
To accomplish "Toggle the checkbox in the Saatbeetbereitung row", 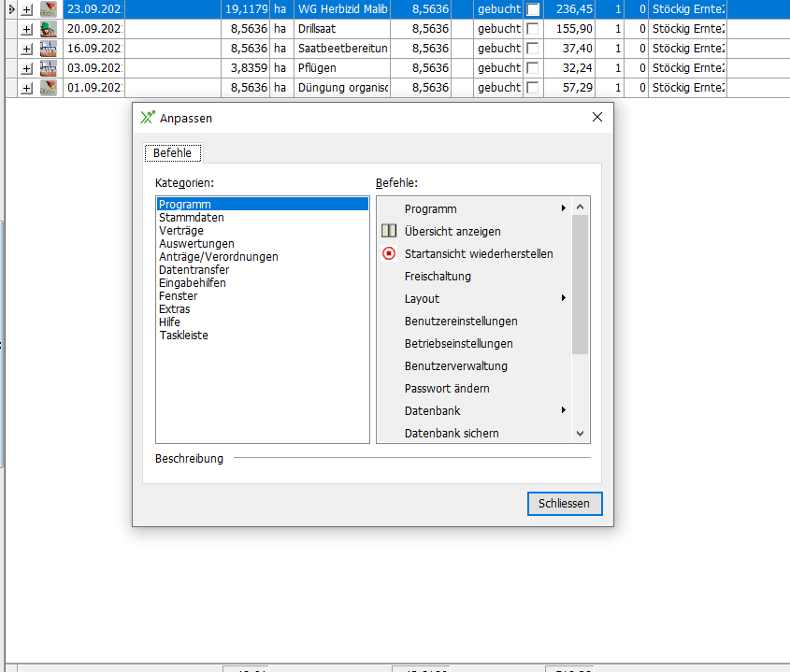I will [533, 49].
